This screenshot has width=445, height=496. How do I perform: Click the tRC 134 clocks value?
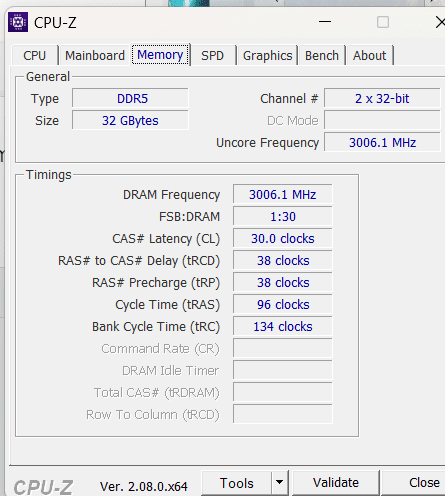click(x=283, y=327)
